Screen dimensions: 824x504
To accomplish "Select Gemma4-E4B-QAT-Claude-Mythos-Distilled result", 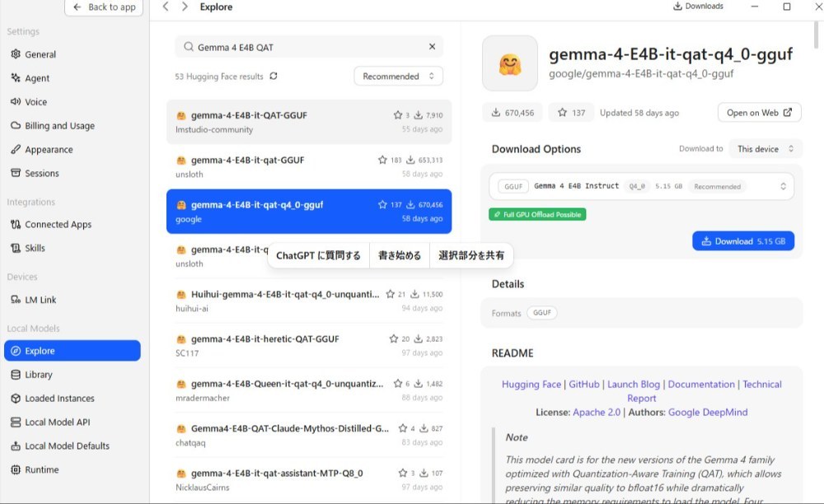I will (x=309, y=435).
